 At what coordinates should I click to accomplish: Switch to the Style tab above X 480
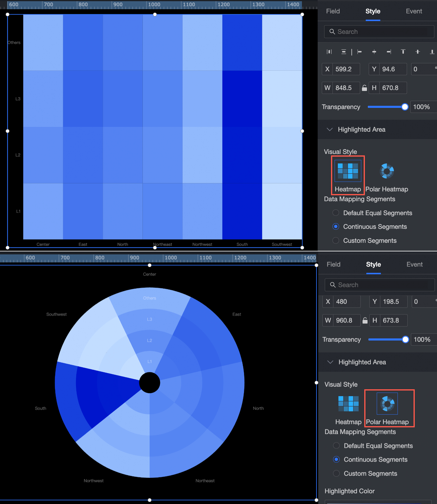point(373,264)
